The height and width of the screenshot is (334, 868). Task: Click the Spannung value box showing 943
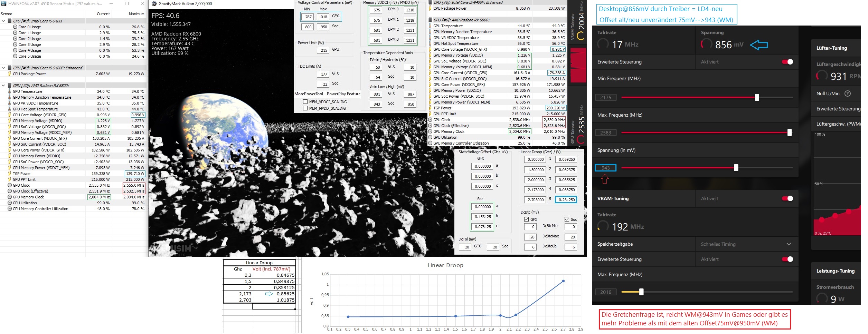point(606,168)
